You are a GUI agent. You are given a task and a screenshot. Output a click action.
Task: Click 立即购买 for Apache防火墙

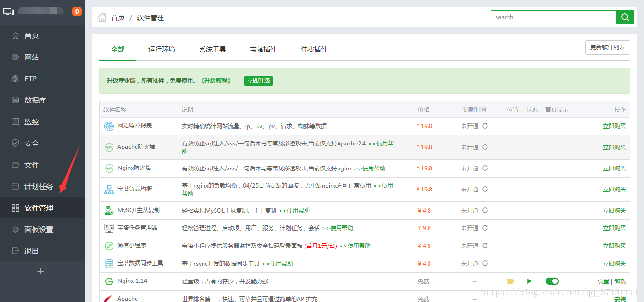(x=614, y=147)
